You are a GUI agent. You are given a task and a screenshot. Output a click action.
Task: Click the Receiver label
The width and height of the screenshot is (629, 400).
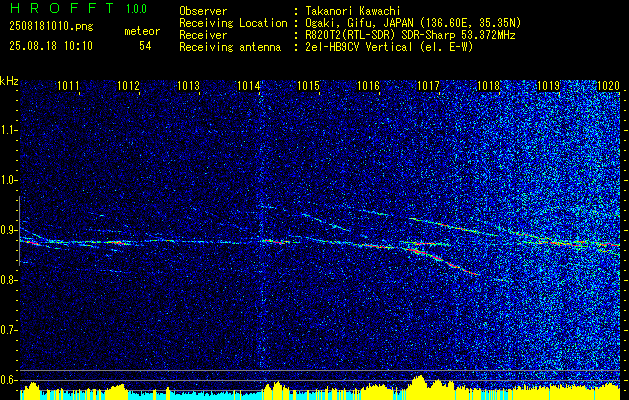point(203,35)
